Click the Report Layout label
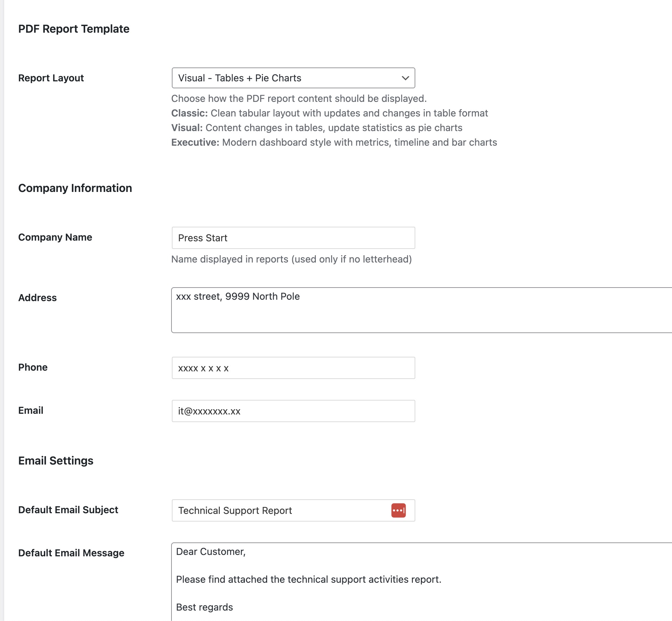 click(x=51, y=78)
